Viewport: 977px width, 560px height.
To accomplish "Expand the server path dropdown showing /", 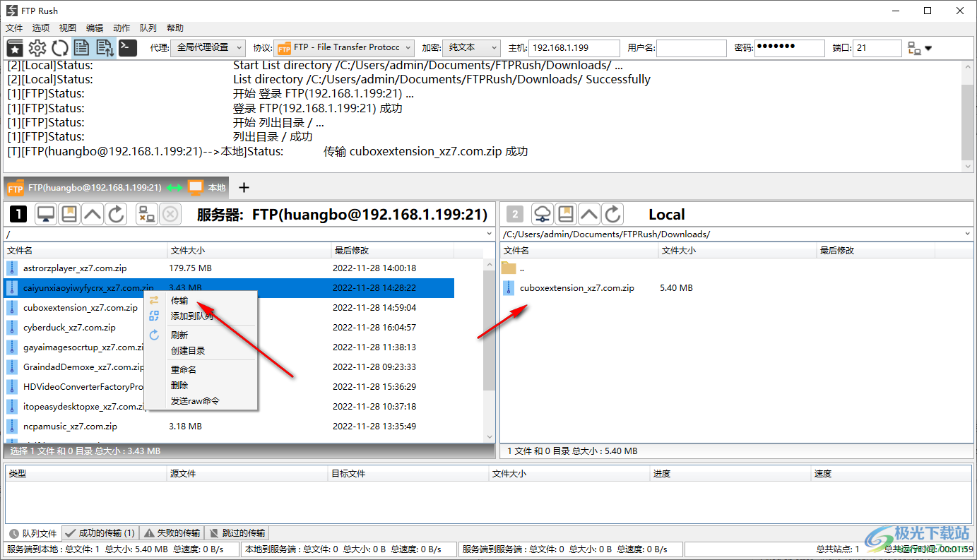I will 490,234.
